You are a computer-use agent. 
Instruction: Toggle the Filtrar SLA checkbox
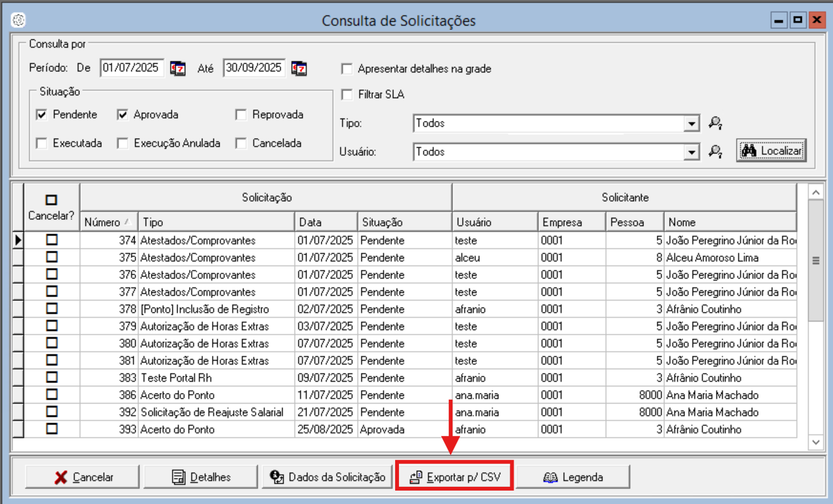347,95
